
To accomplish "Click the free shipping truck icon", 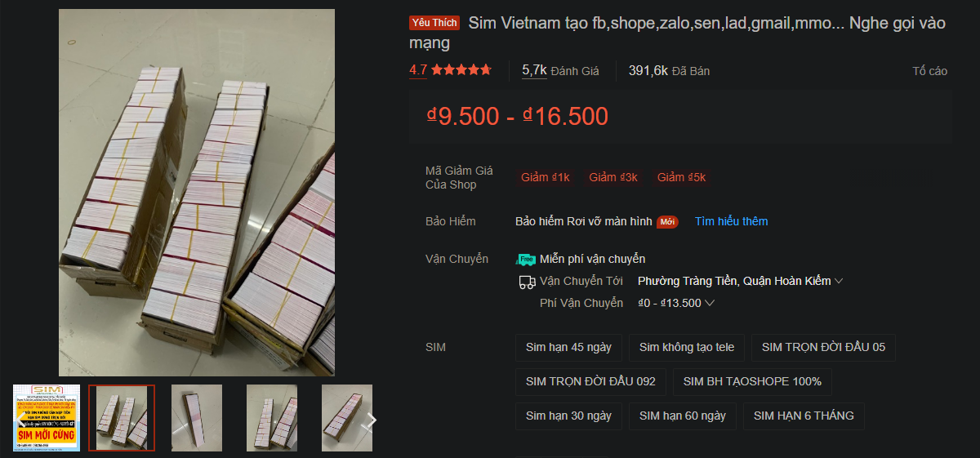I will 526,259.
